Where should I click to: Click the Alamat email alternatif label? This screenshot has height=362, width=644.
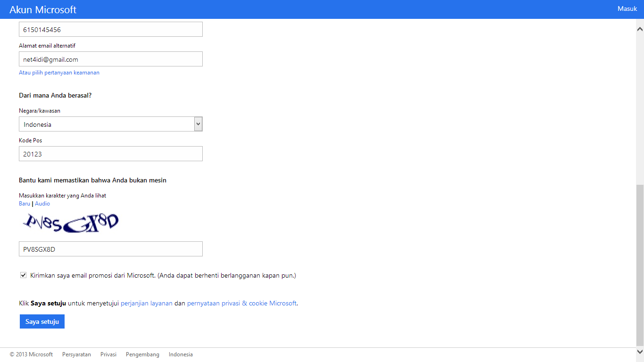(x=47, y=46)
